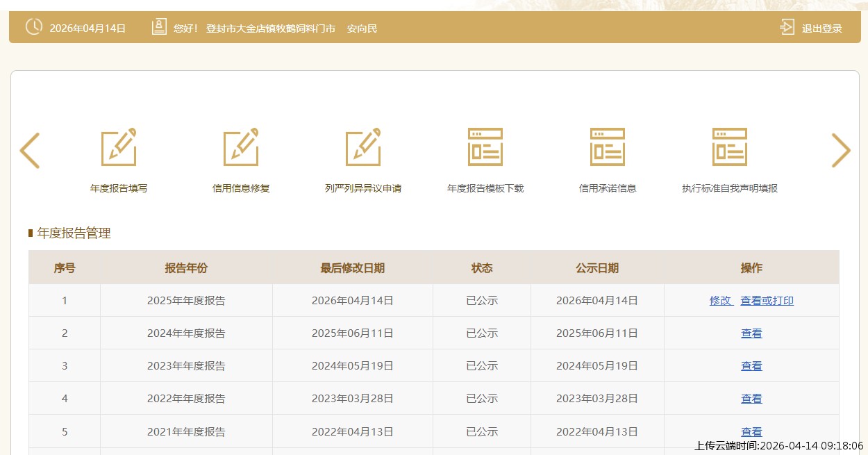Open the 年度报告填写 pencil icon
The width and height of the screenshot is (868, 455).
[x=119, y=147]
